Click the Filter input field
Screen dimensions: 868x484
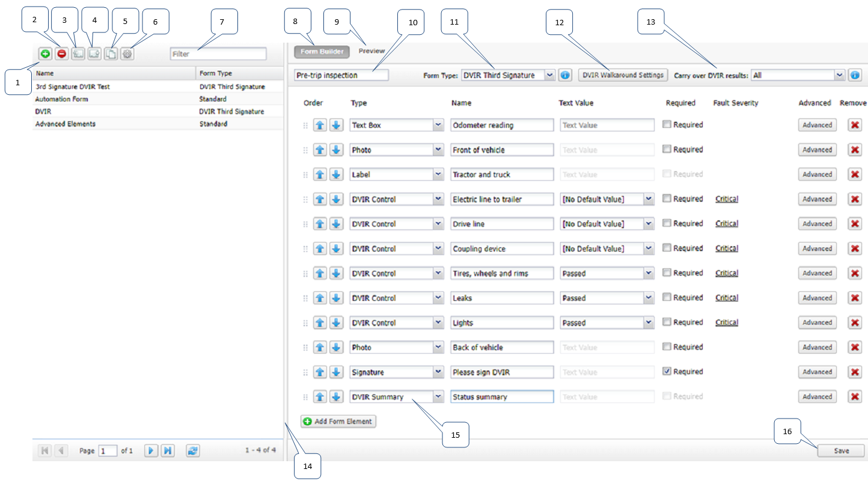(218, 53)
